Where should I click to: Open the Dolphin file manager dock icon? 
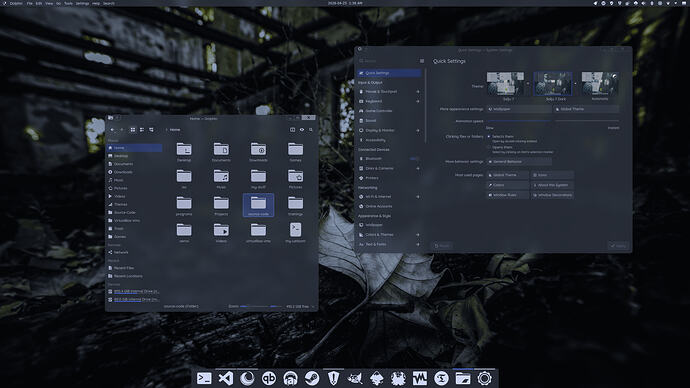(463, 378)
